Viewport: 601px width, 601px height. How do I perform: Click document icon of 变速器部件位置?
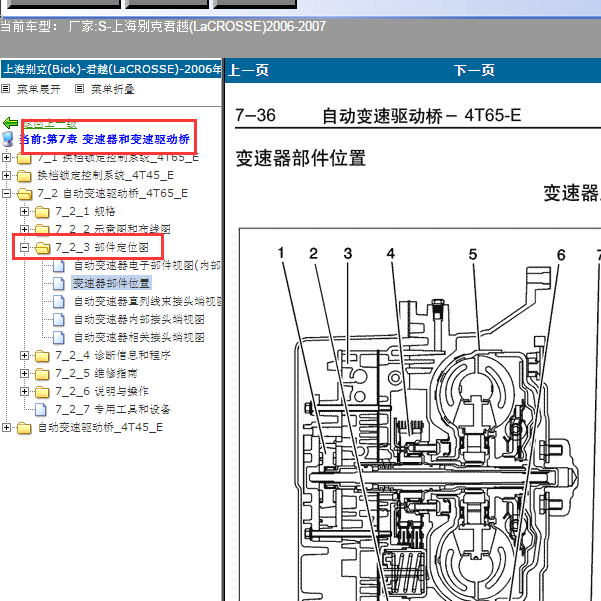tap(59, 284)
